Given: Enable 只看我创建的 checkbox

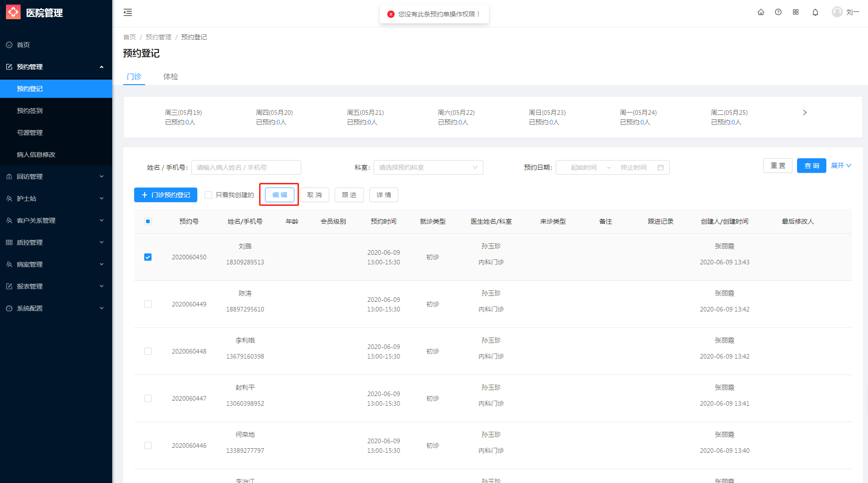Looking at the screenshot, I should coord(208,195).
